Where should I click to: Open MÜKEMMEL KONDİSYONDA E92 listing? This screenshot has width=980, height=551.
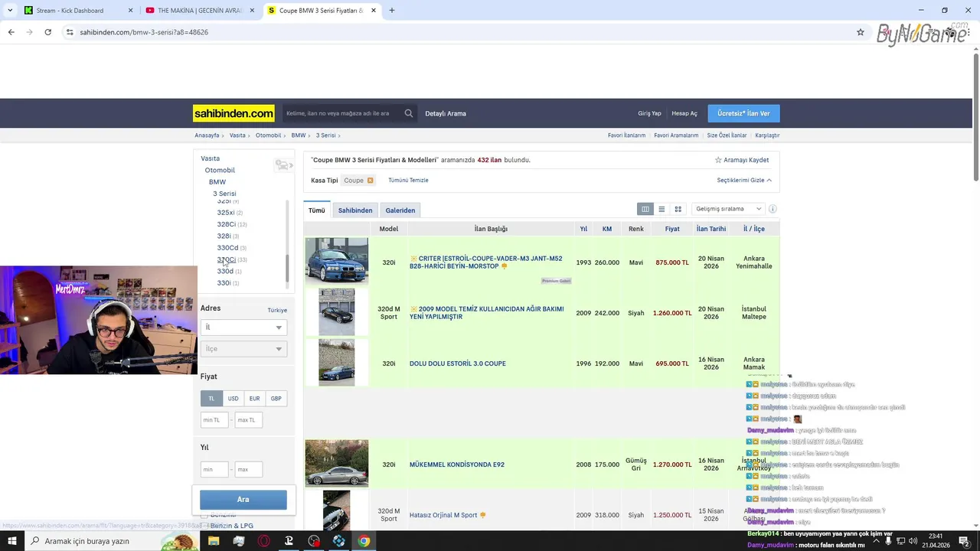[x=457, y=465]
